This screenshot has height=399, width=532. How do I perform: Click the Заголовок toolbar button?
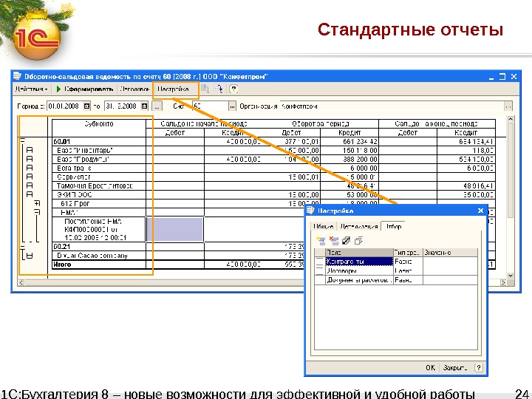134,89
